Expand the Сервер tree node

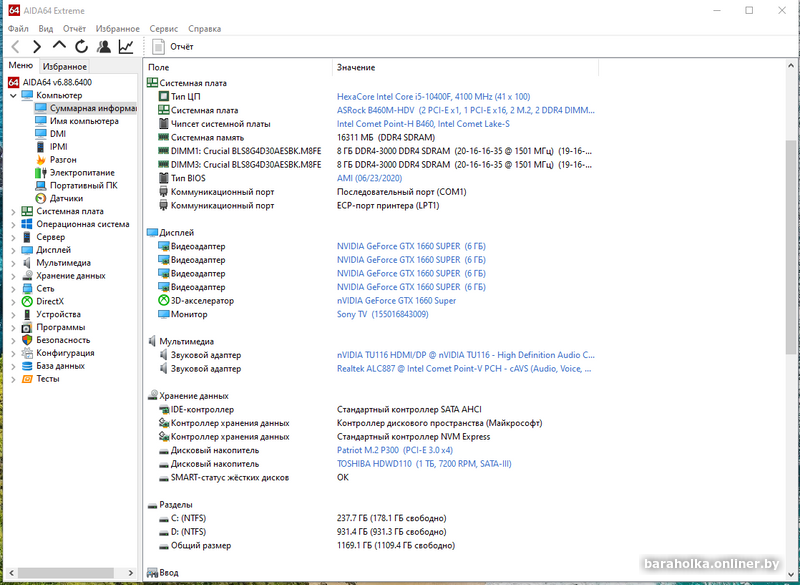13,237
